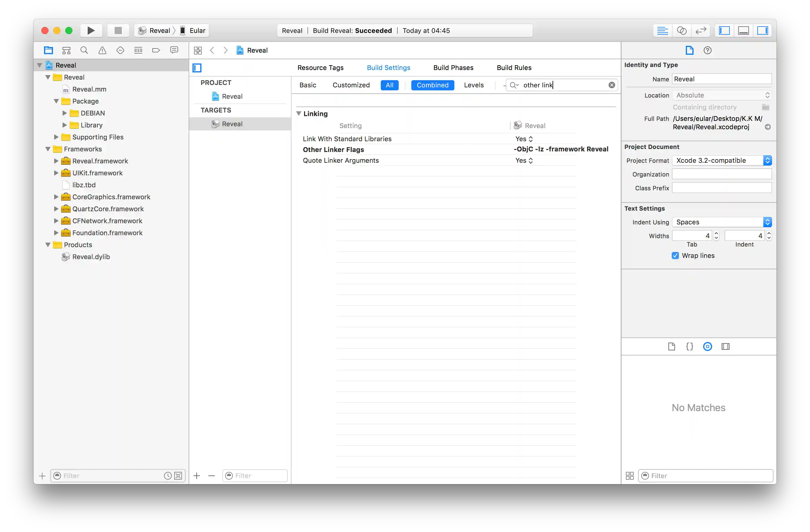Collapse the Linking settings section
The width and height of the screenshot is (810, 532).
pos(299,114)
